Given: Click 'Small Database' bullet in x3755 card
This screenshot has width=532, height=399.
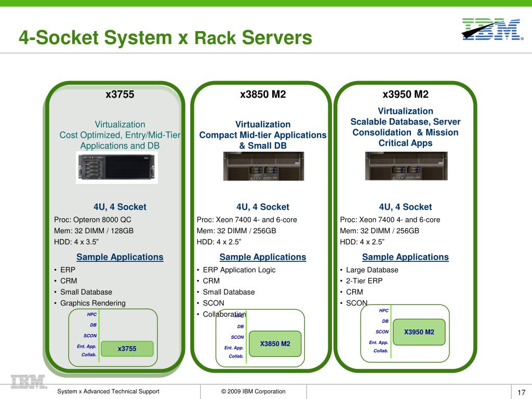Looking at the screenshot, I should [86, 292].
